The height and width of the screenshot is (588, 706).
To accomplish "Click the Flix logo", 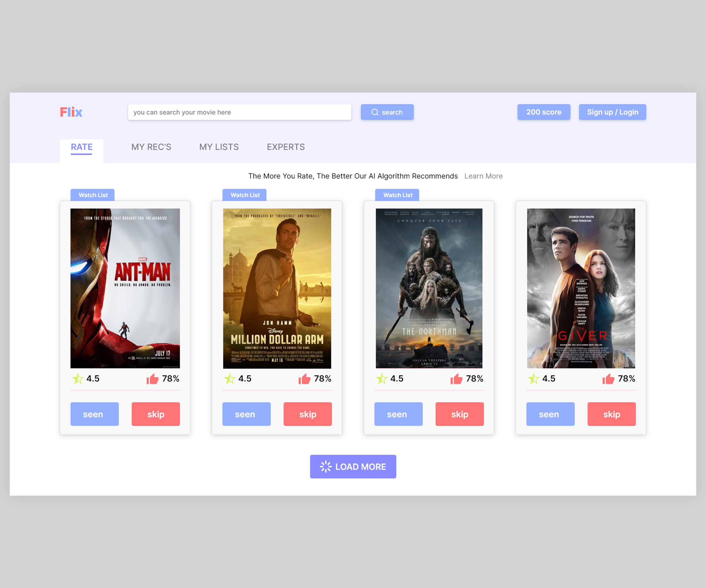I will pyautogui.click(x=71, y=112).
